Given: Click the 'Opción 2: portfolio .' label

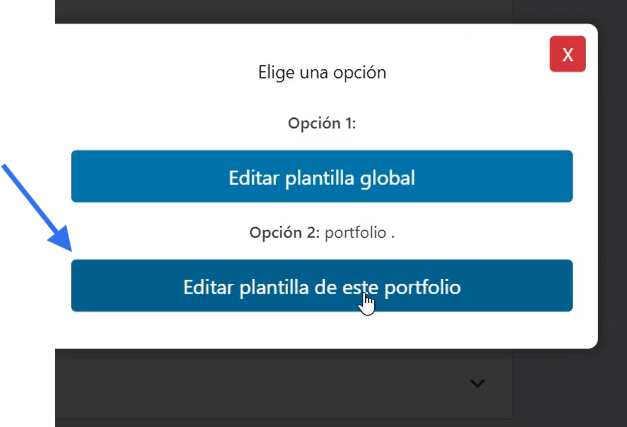Looking at the screenshot, I should pos(321,233).
